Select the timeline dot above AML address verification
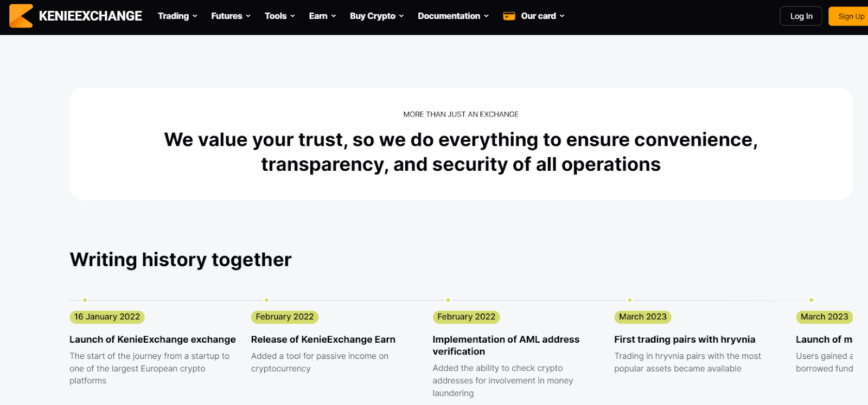The height and width of the screenshot is (405, 868). pyautogui.click(x=448, y=300)
